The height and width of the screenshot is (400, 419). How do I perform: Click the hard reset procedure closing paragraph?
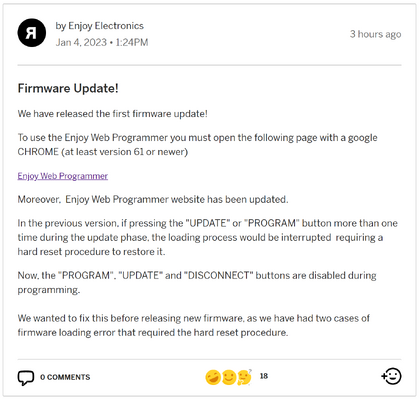pos(193,325)
